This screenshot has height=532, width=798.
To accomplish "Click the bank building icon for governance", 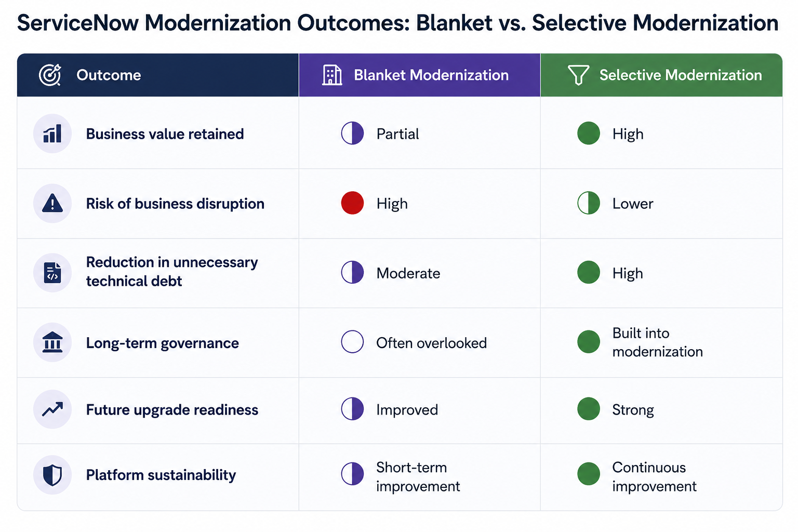I will tap(52, 342).
